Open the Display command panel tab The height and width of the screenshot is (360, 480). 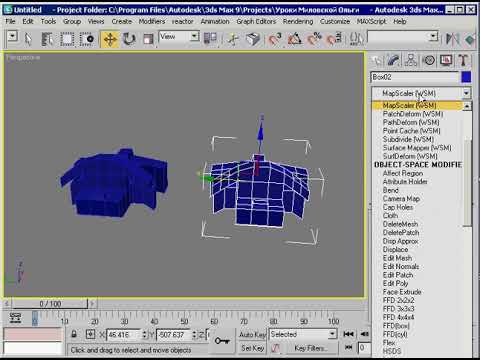[446, 60]
